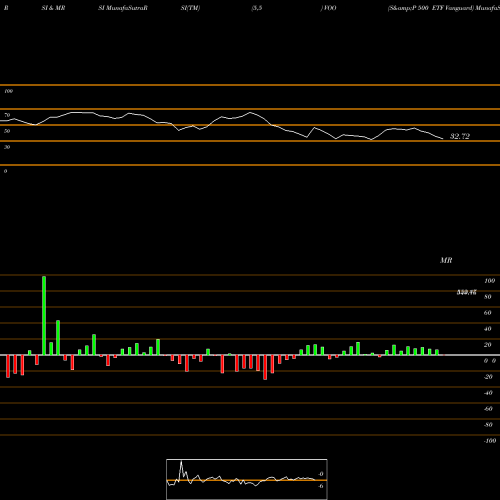Image resolution: width=500 pixels, height=500 pixels.
Task: Open the mini overview chart thumbnail
Action: click(x=247, y=479)
